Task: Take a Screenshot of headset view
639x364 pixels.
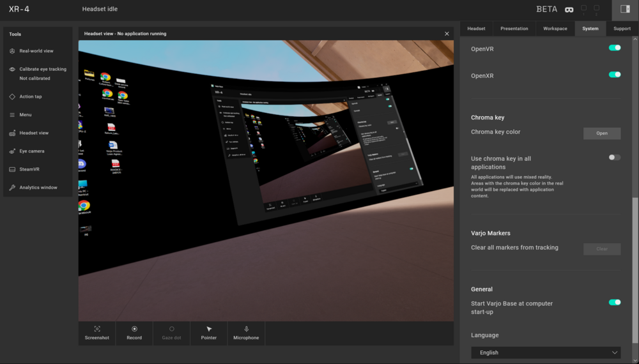Action: point(97,333)
